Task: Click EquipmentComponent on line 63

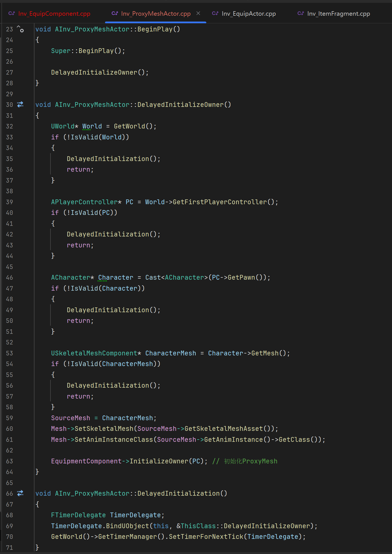Action: [x=86, y=461]
